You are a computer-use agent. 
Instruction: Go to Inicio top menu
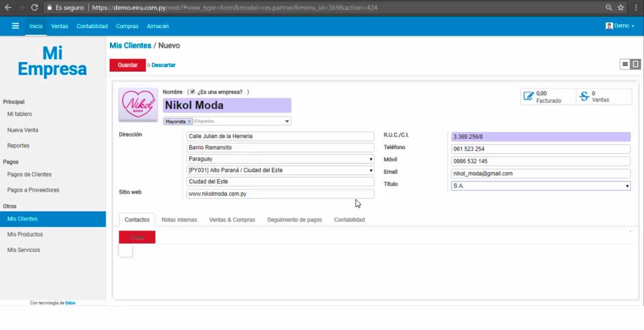pos(36,26)
